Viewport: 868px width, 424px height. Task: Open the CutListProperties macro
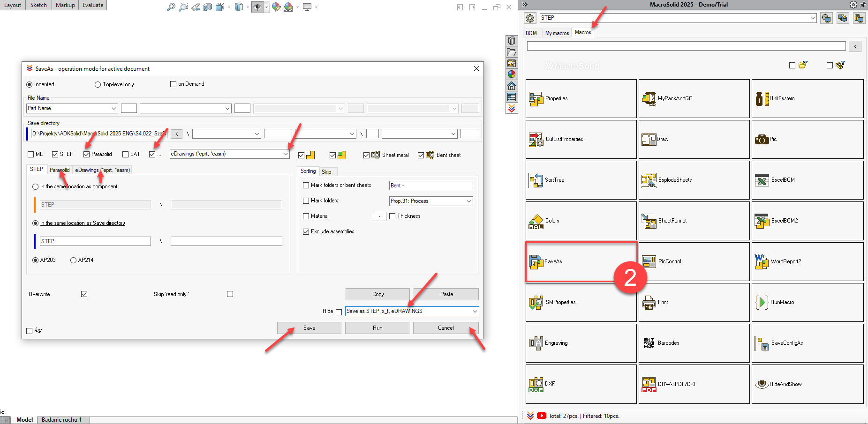tap(581, 139)
